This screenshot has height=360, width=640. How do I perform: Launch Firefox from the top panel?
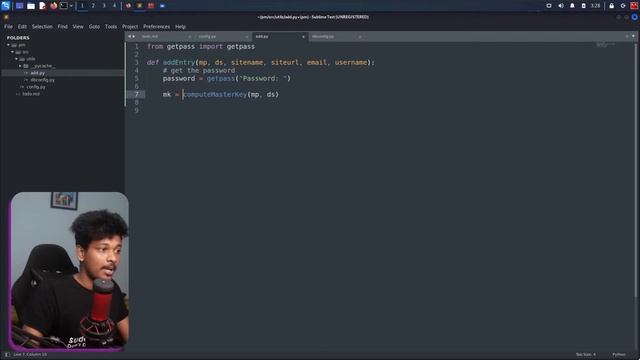[x=53, y=6]
